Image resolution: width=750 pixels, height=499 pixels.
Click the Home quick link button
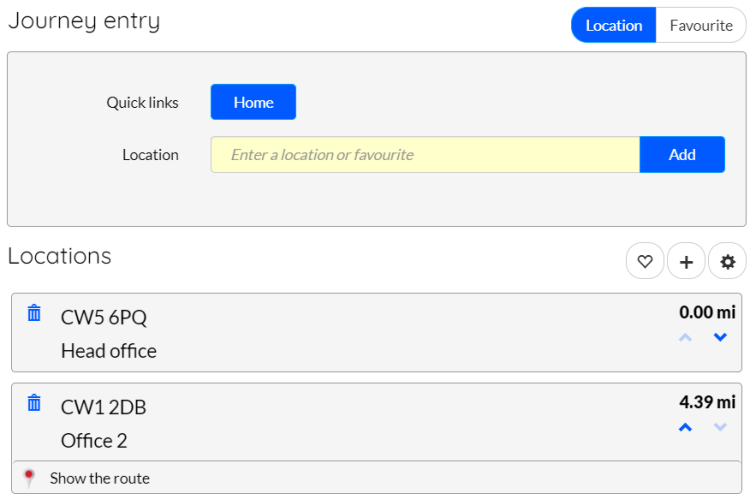coord(253,102)
